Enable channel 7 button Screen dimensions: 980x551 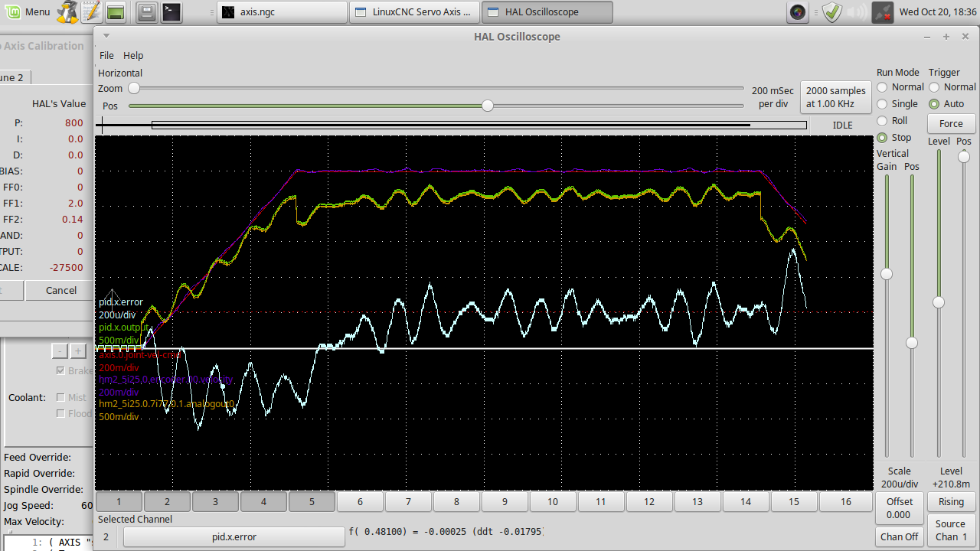[x=408, y=502]
